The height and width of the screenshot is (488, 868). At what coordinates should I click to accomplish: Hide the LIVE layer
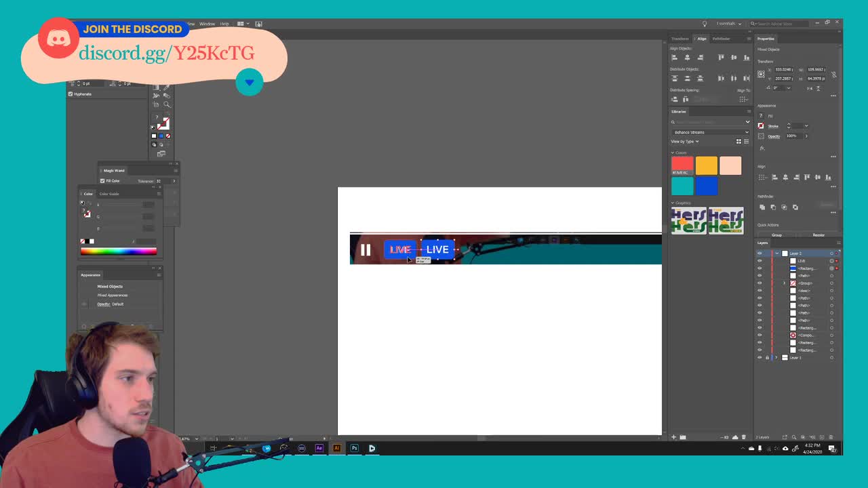coord(760,260)
